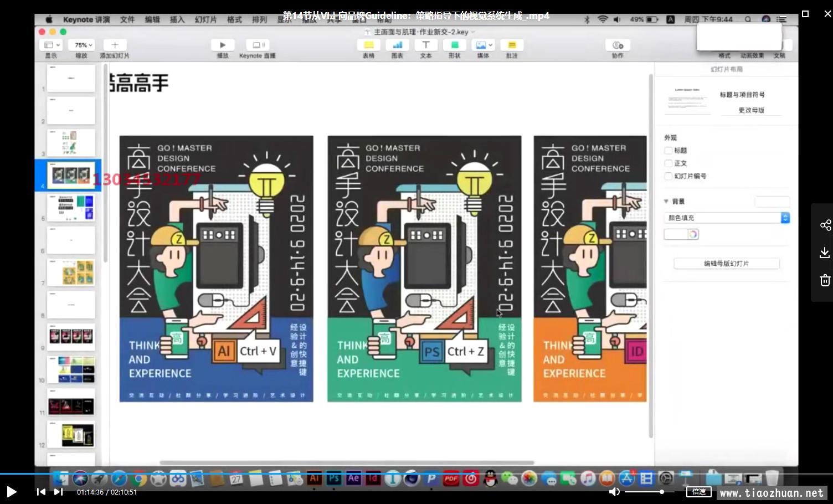Select slide 10 thumbnail in navigator
This screenshot has height=504, width=833.
point(71,369)
